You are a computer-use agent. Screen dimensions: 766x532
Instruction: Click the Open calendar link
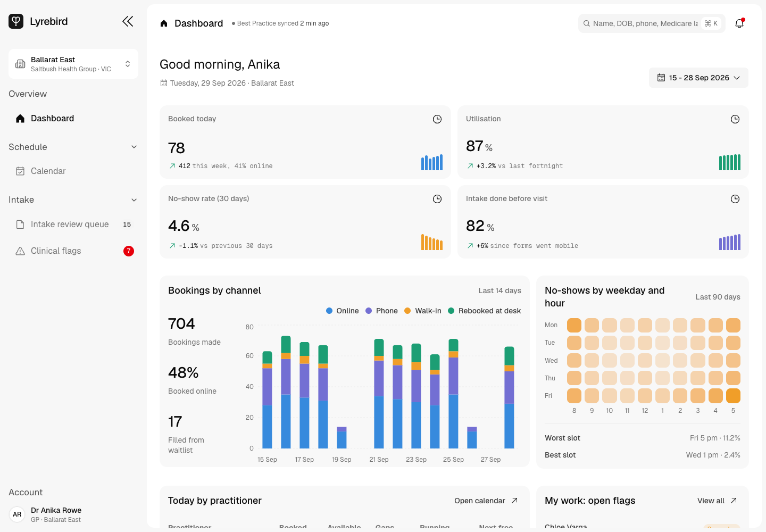[486, 501]
